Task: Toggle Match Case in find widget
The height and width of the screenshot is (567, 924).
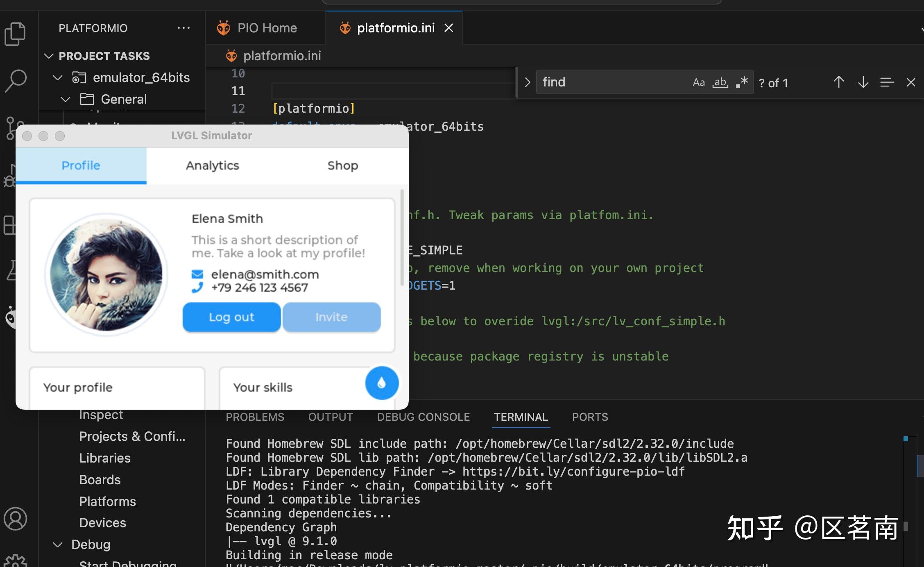Action: (698, 82)
